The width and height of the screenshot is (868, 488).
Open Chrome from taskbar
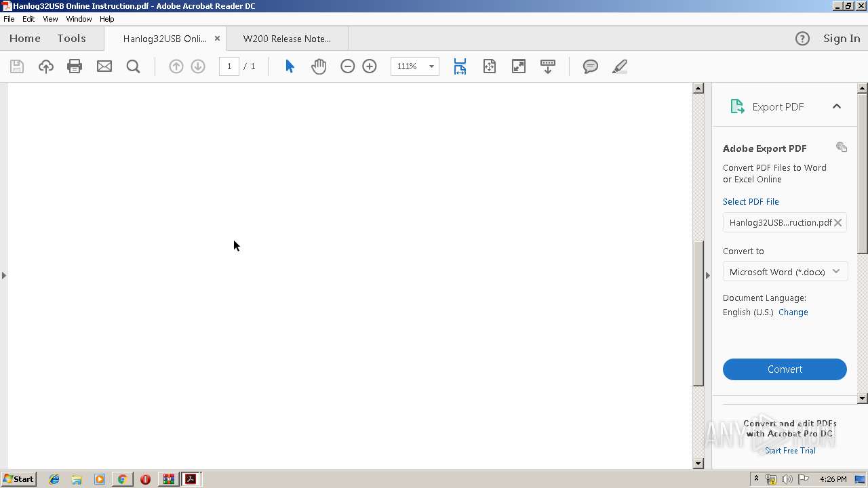(x=122, y=479)
